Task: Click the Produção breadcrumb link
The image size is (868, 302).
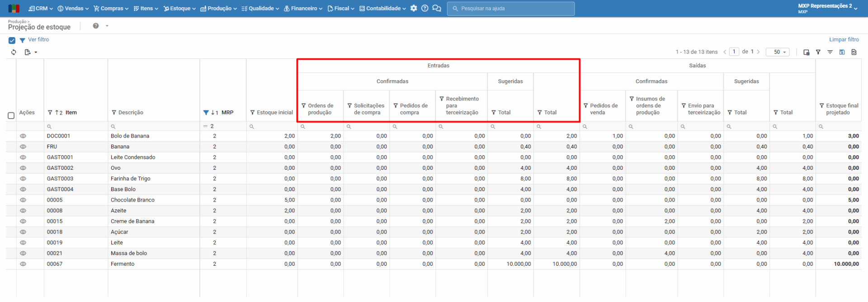Action: pos(17,21)
